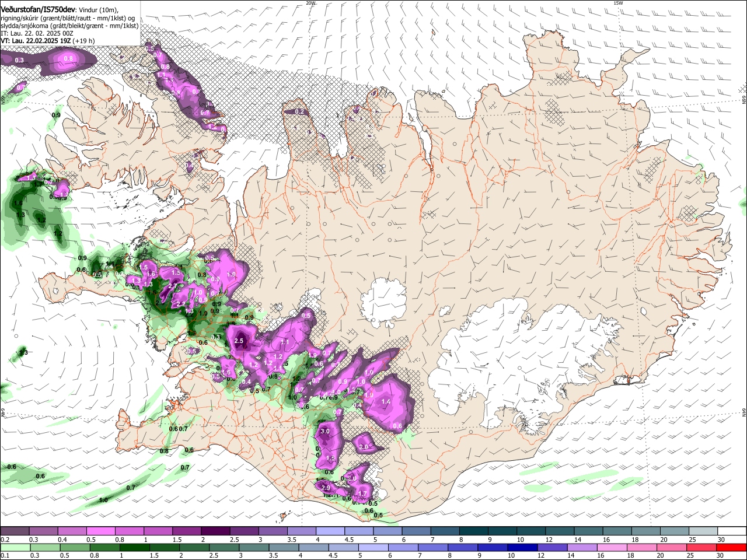
Task: Click the gray-blue 3.5 rain legend swatch
Action: (284, 547)
